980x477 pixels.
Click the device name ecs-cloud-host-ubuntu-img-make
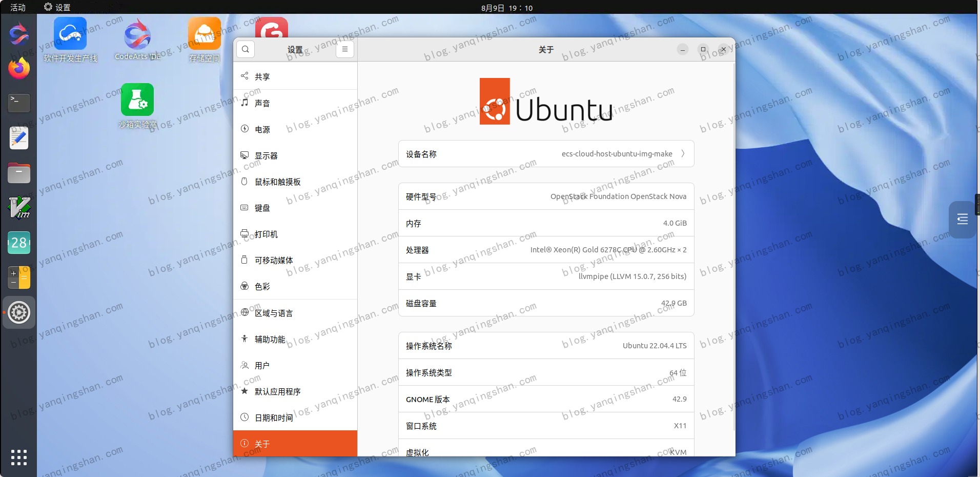click(x=617, y=154)
